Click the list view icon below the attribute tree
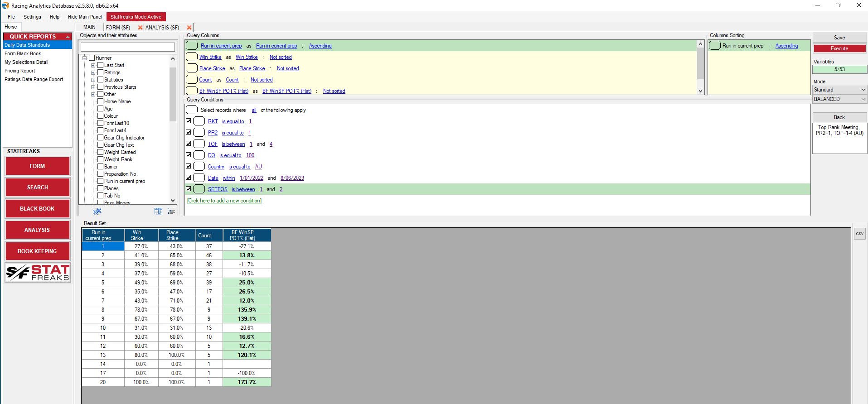This screenshot has width=868, height=404. (x=171, y=211)
